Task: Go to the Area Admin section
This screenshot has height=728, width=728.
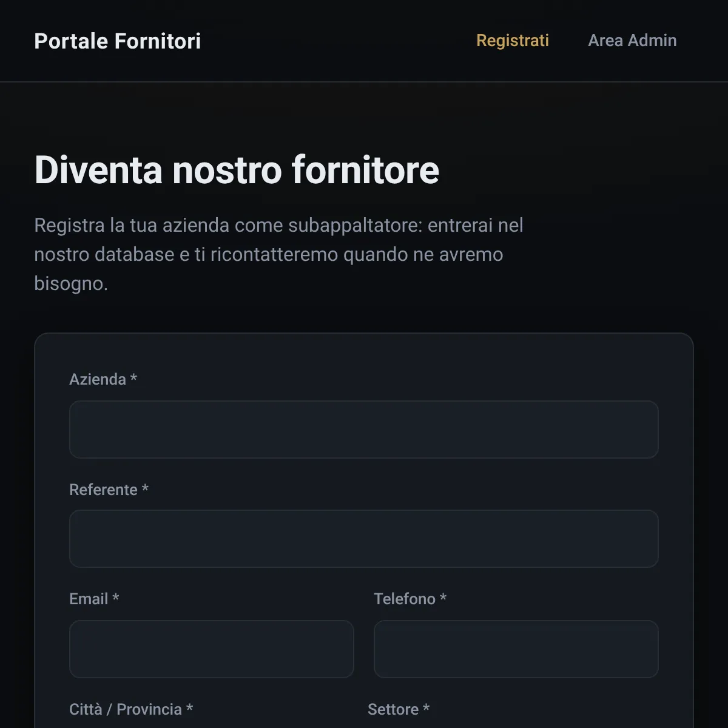Action: (x=632, y=41)
